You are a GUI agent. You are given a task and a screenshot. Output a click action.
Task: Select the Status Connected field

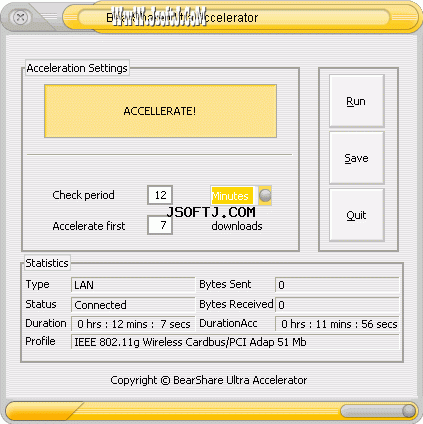coord(133,305)
